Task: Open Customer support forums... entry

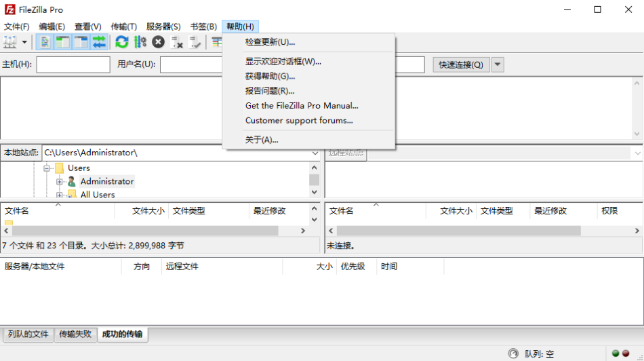Action: (308, 121)
